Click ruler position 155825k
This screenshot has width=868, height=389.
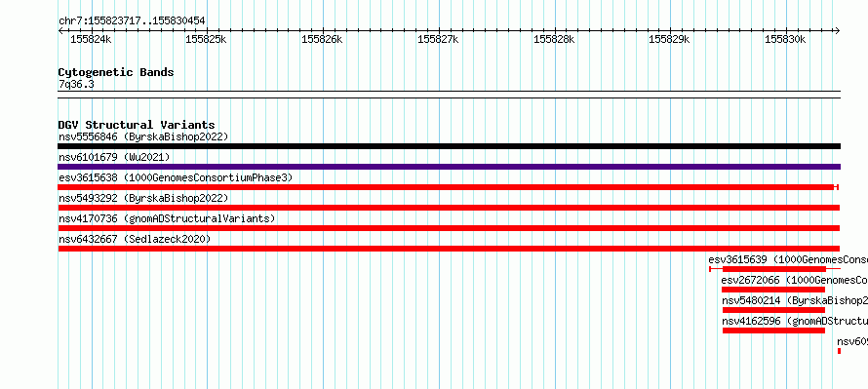point(206,39)
